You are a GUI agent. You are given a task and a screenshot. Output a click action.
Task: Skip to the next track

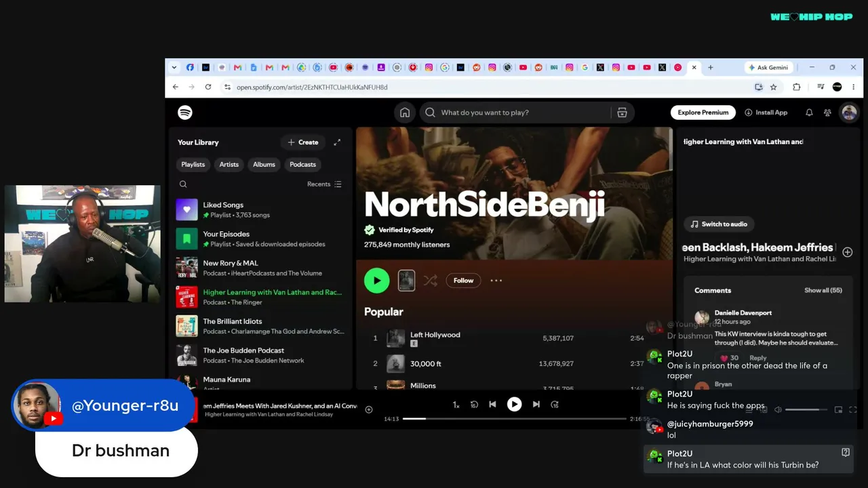(x=536, y=405)
